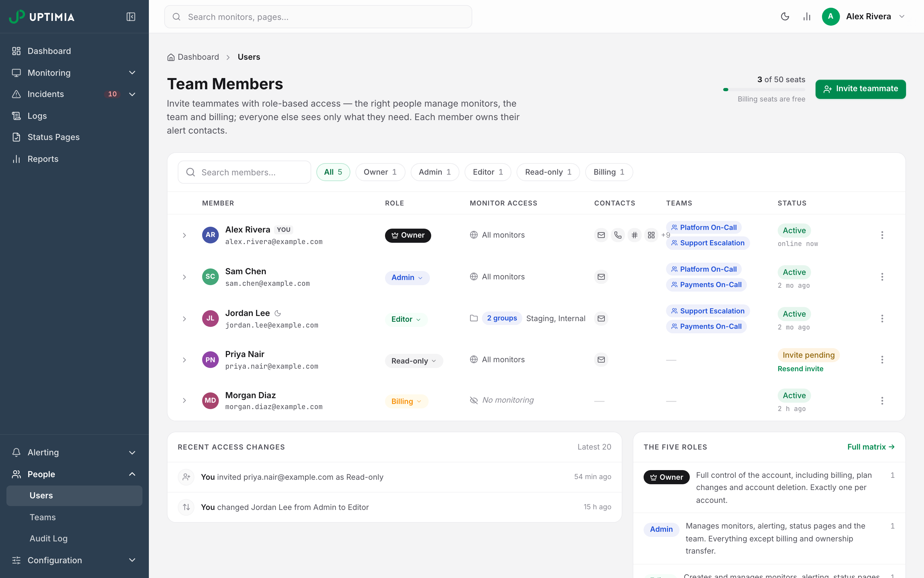Open Priya Nair's Read-only role dropdown

(x=414, y=361)
